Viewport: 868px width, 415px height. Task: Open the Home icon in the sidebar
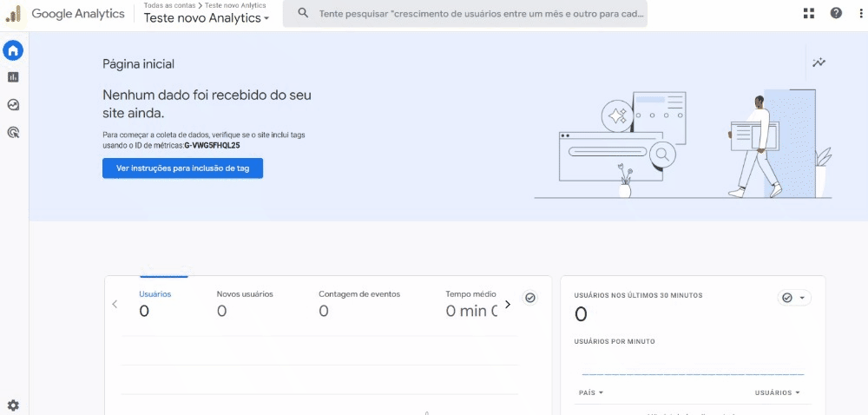point(13,51)
